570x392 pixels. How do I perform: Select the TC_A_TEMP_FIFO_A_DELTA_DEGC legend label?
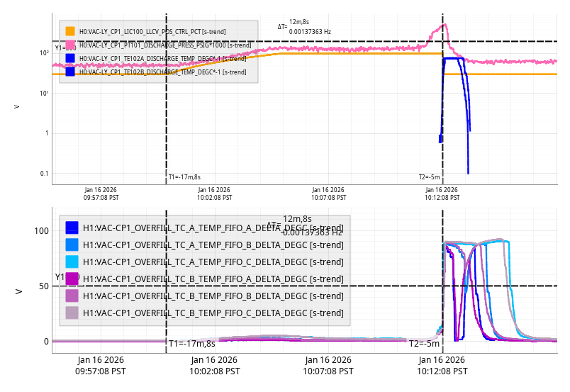tap(213, 228)
